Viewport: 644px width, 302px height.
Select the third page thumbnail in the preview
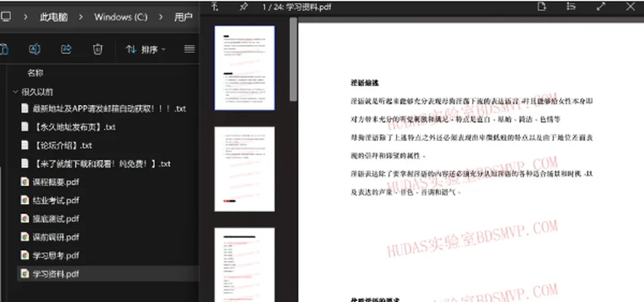click(244, 265)
